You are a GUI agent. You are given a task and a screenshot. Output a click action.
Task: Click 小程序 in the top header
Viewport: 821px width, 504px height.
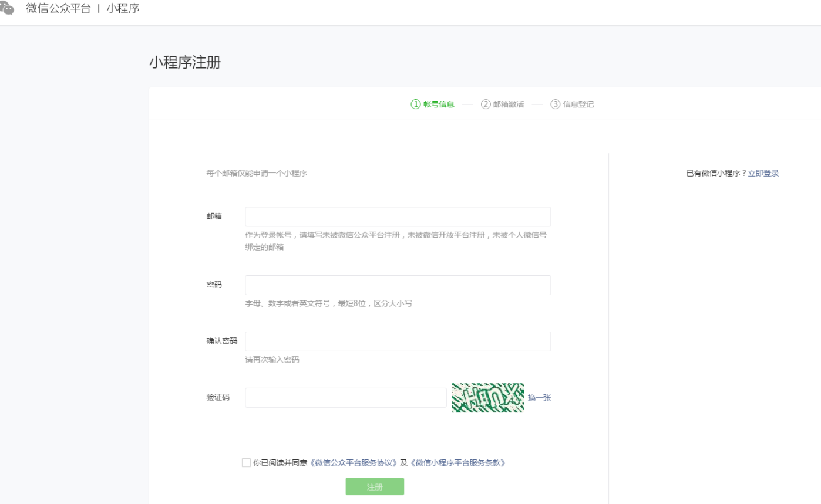pyautogui.click(x=123, y=9)
